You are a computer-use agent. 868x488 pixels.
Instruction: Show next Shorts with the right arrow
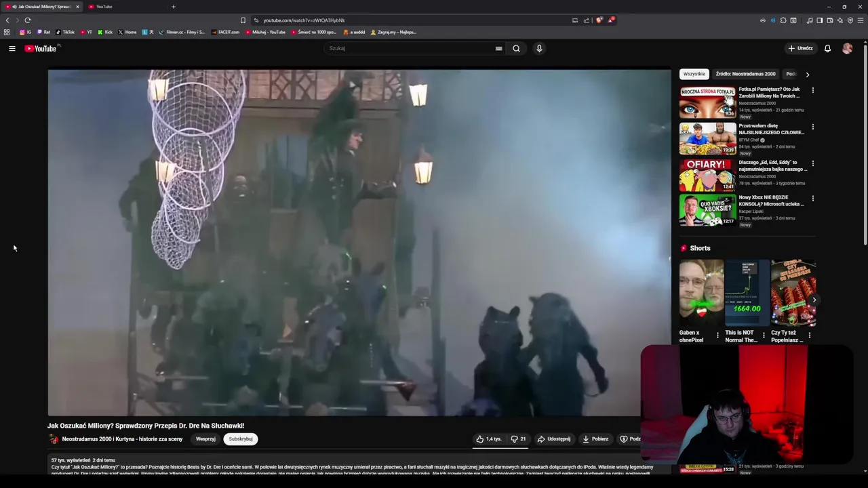pos(814,300)
